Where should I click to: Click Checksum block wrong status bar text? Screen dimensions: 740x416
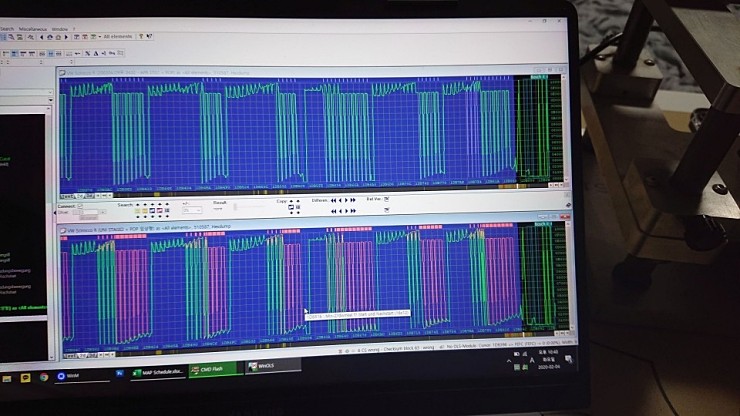(409, 348)
